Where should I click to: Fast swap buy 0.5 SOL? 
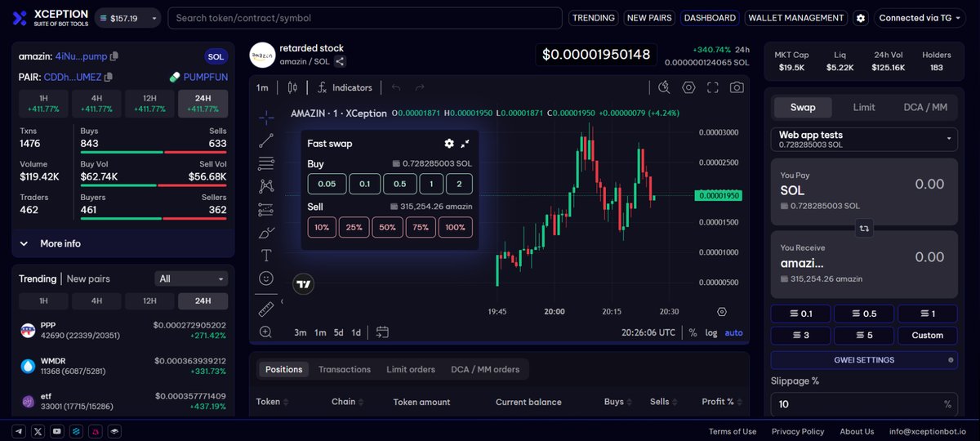pyautogui.click(x=400, y=184)
